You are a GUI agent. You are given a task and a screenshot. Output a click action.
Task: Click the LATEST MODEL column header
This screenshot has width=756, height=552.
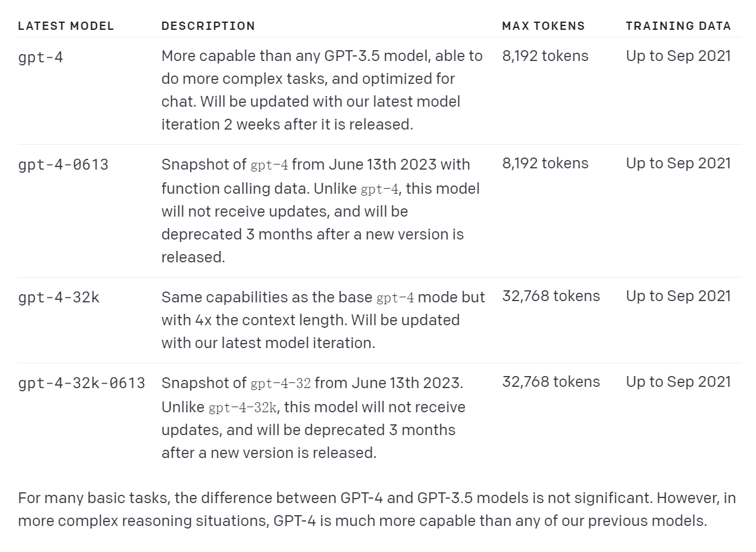click(x=66, y=26)
